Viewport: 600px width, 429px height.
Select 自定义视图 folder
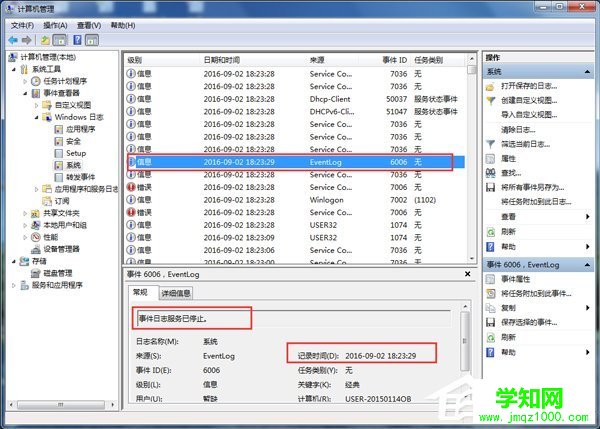pyautogui.click(x=73, y=105)
